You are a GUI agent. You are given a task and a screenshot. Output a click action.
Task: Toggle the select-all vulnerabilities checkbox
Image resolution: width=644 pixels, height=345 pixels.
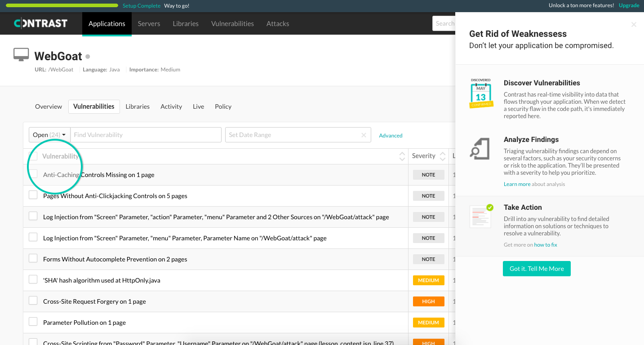click(33, 156)
